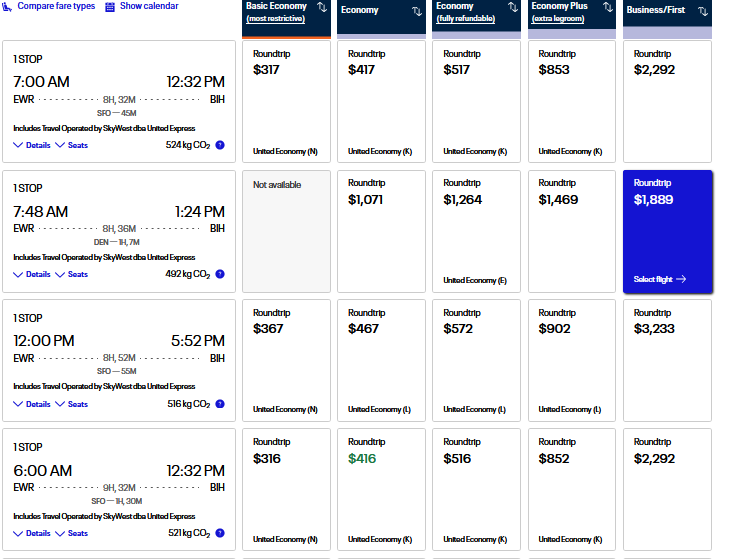The image size is (736, 559).
Task: Sort by Business/First column arrows
Action: pos(702,11)
